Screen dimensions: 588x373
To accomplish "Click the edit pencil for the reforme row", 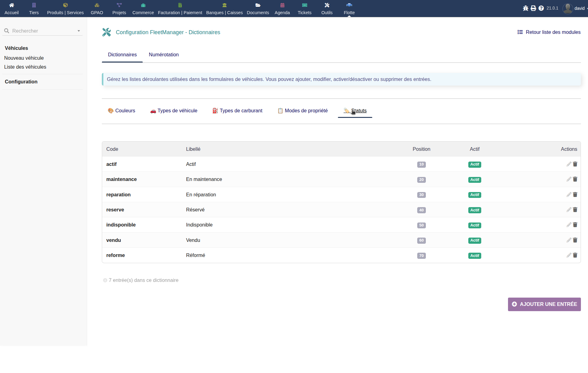I will click(569, 255).
